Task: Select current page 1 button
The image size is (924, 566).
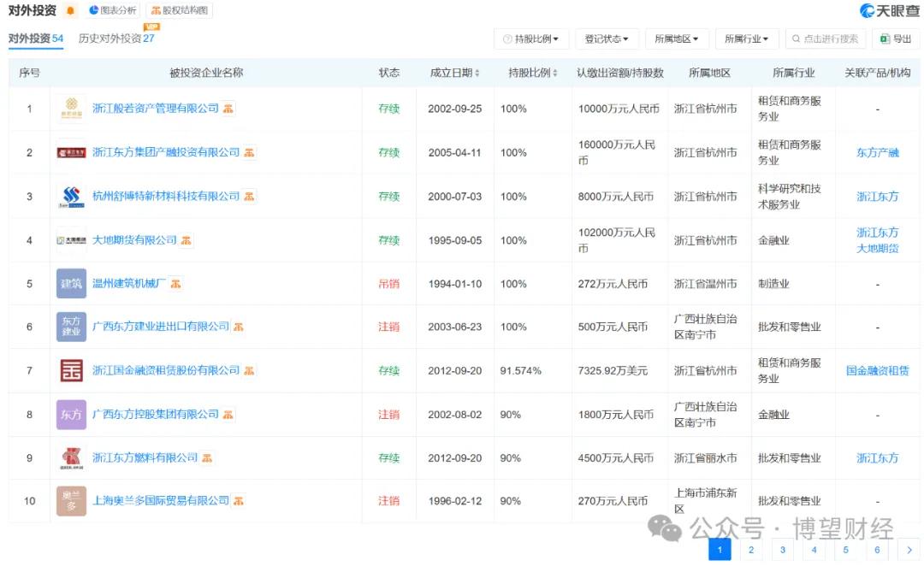Action: 720,550
